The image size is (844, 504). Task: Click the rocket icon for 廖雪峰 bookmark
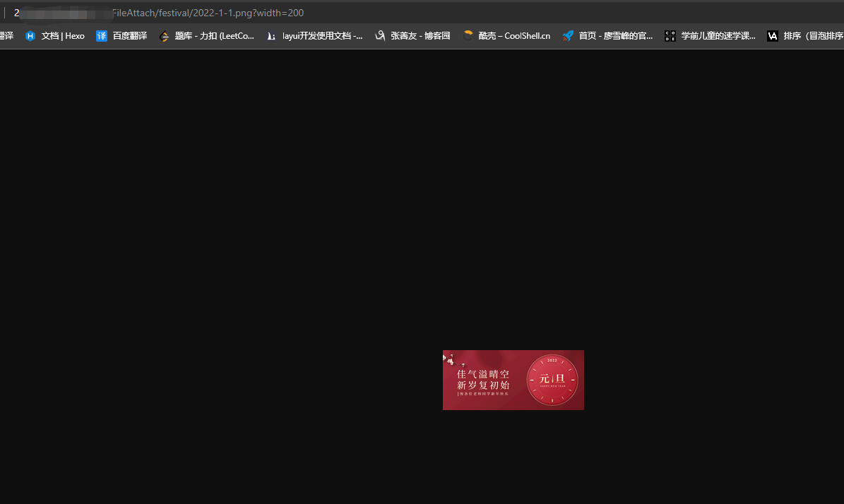(x=568, y=36)
